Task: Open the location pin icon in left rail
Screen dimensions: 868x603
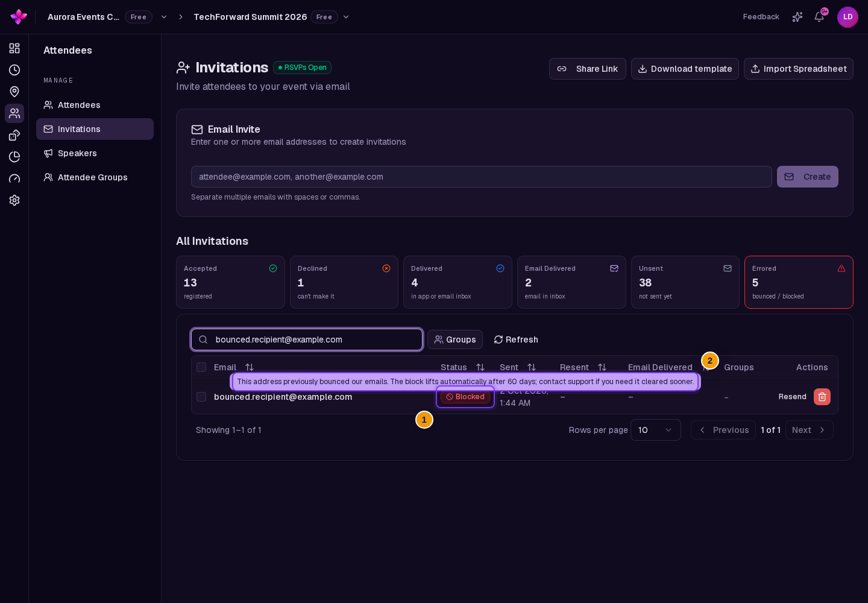Action: pyautogui.click(x=14, y=92)
